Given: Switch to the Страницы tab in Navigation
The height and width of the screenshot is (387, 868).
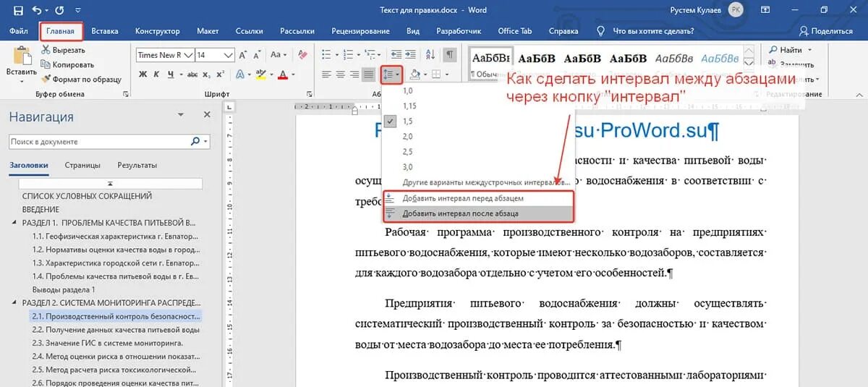Looking at the screenshot, I should (82, 166).
